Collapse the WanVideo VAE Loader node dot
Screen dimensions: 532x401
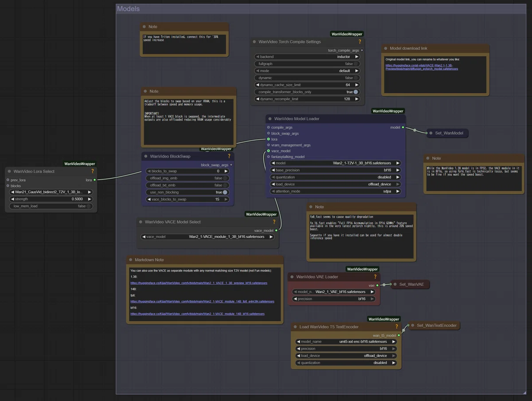pos(292,277)
